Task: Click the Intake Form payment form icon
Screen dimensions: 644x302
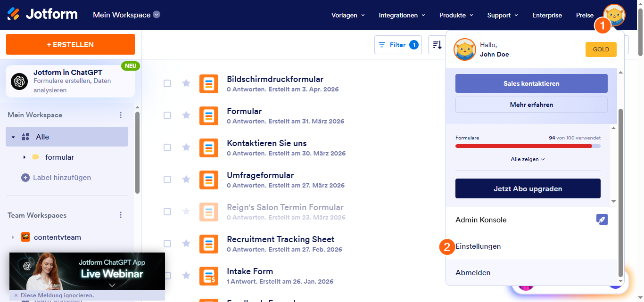Action: pos(209,276)
